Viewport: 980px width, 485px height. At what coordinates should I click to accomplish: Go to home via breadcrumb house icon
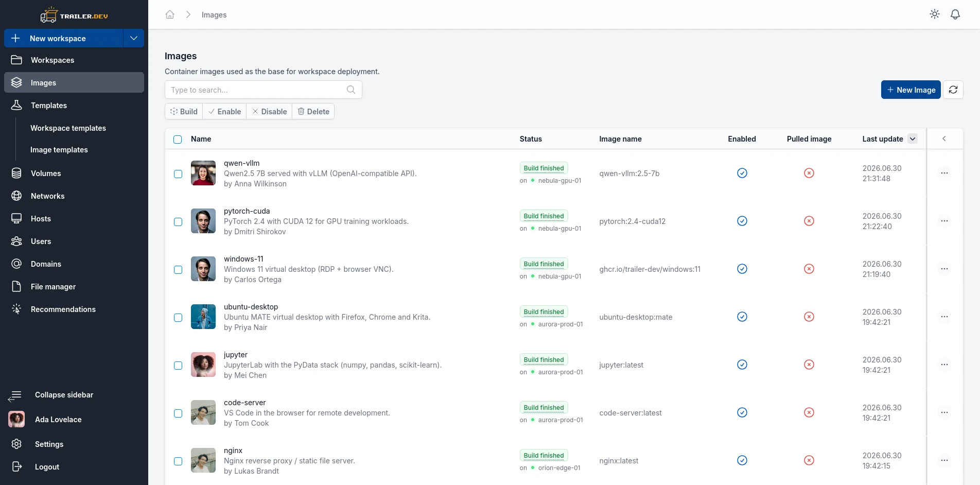click(170, 14)
